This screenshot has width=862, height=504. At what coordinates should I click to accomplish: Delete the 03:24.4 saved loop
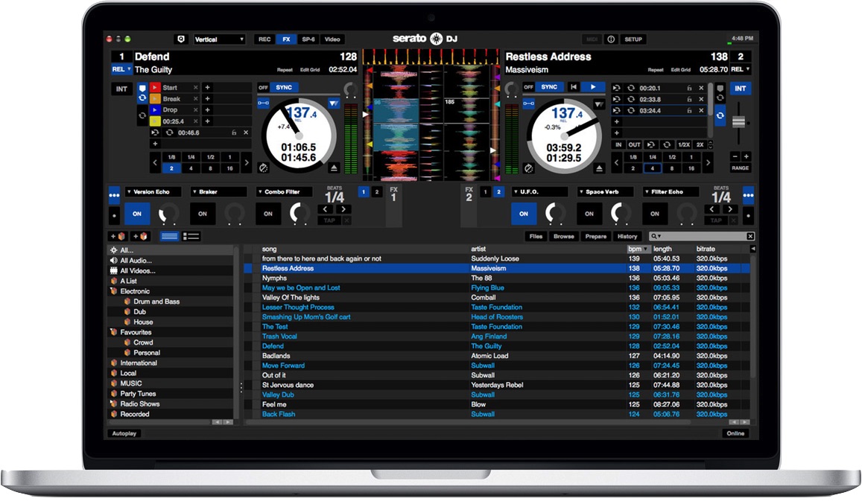701,110
